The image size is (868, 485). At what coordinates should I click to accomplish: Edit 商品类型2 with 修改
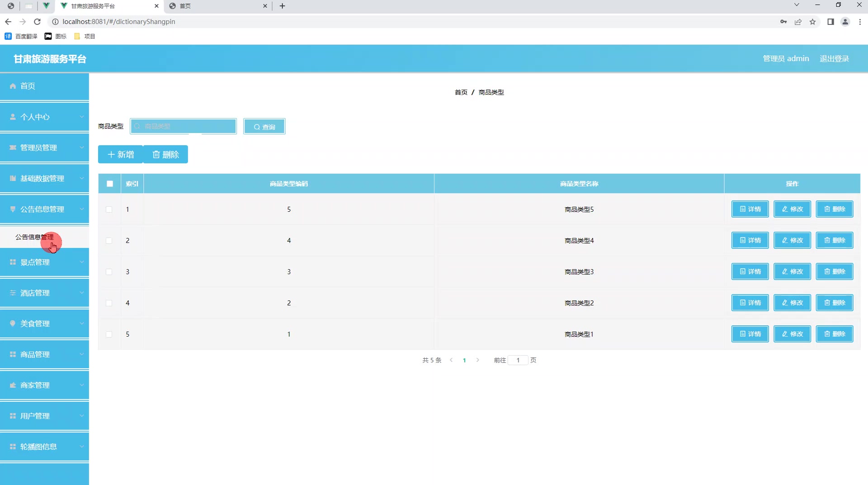click(792, 303)
